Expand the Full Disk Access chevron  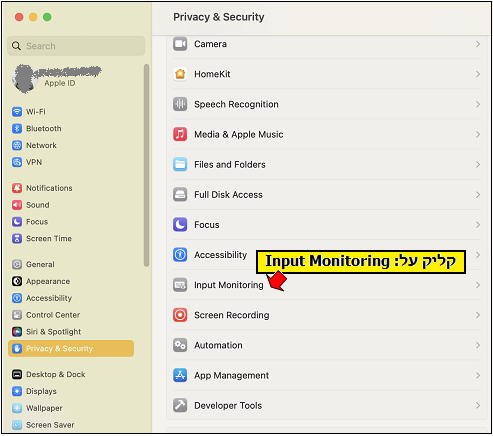(x=478, y=195)
